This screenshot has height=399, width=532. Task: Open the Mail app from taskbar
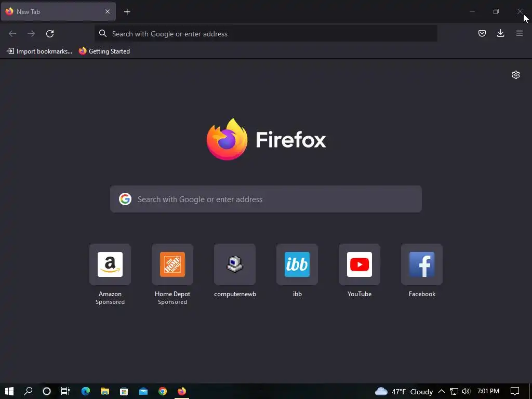143,391
